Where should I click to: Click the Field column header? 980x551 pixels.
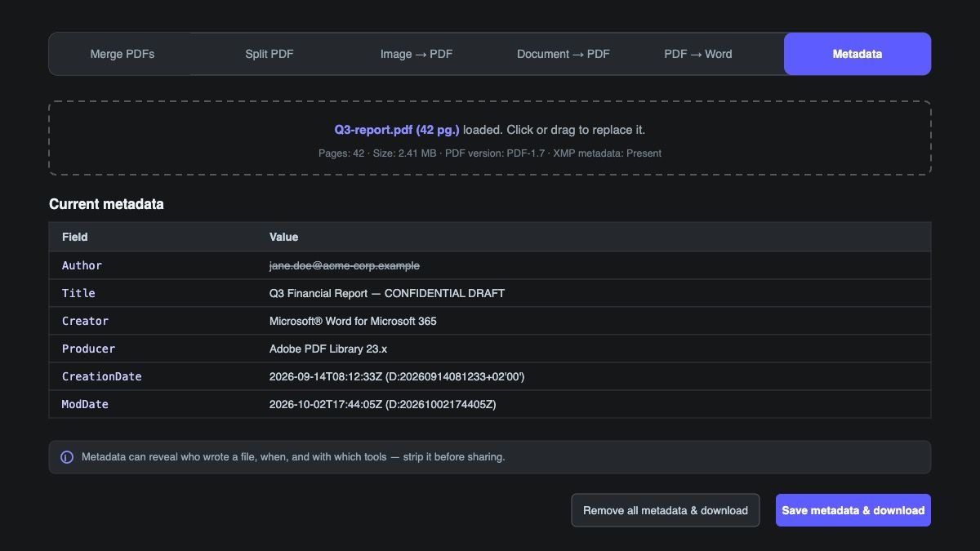point(75,237)
